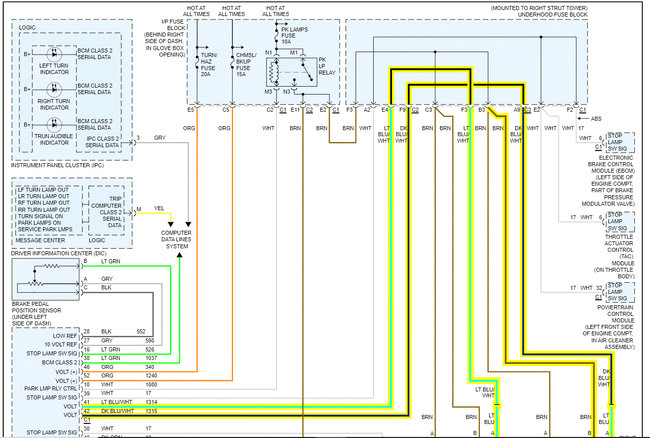Viewport: 650px width, 438px height.
Task: Select the MESSAGE CENTER label
Action: [x=40, y=240]
